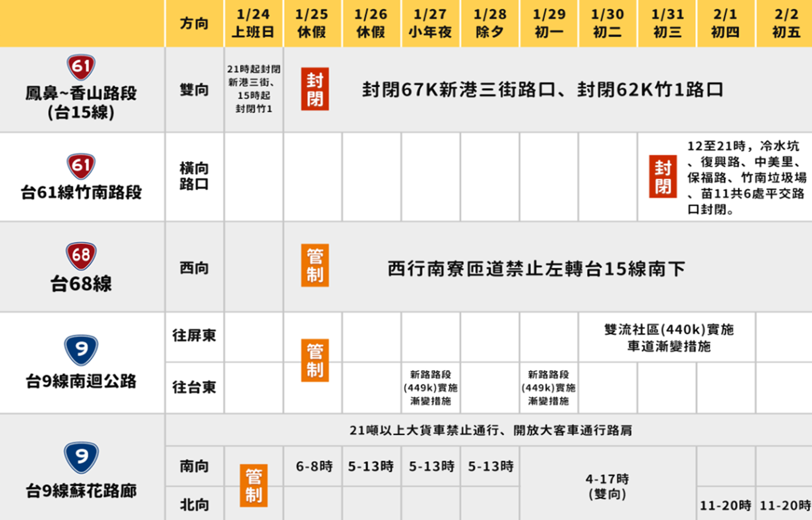Screen dimensions: 812x520
Task: Click the 61 shield icon above 鳳鼻~香山路段
Action: point(81,67)
